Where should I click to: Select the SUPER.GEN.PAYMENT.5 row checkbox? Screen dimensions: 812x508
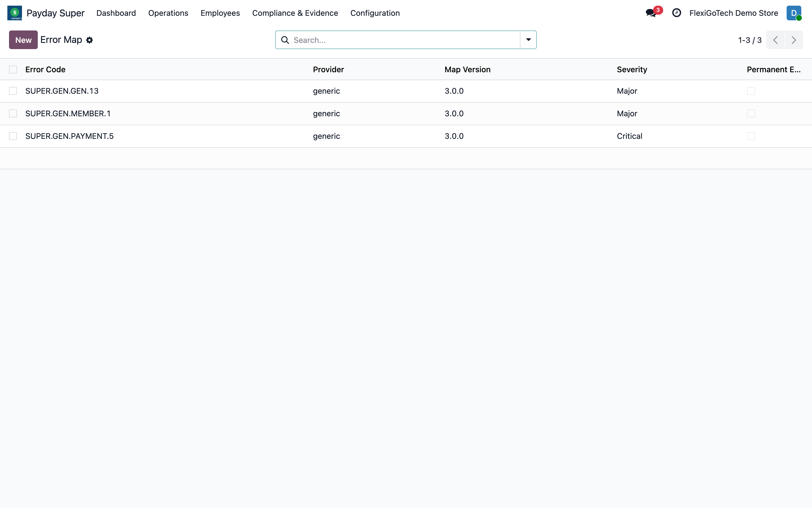coord(13,136)
